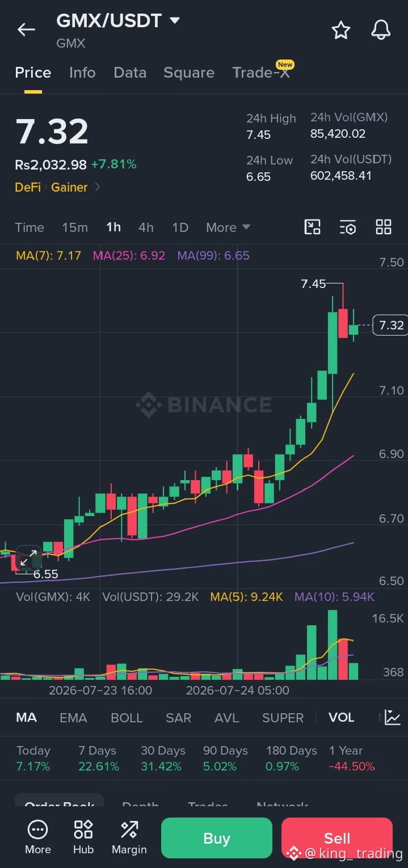Tap the MA(25): 6.92 label

click(129, 256)
